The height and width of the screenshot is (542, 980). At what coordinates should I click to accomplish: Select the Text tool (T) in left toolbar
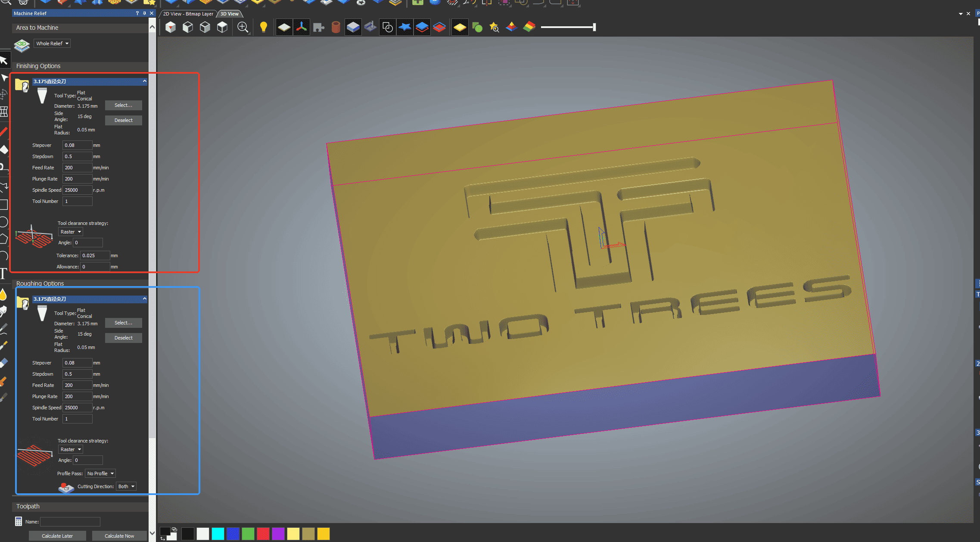click(x=4, y=274)
